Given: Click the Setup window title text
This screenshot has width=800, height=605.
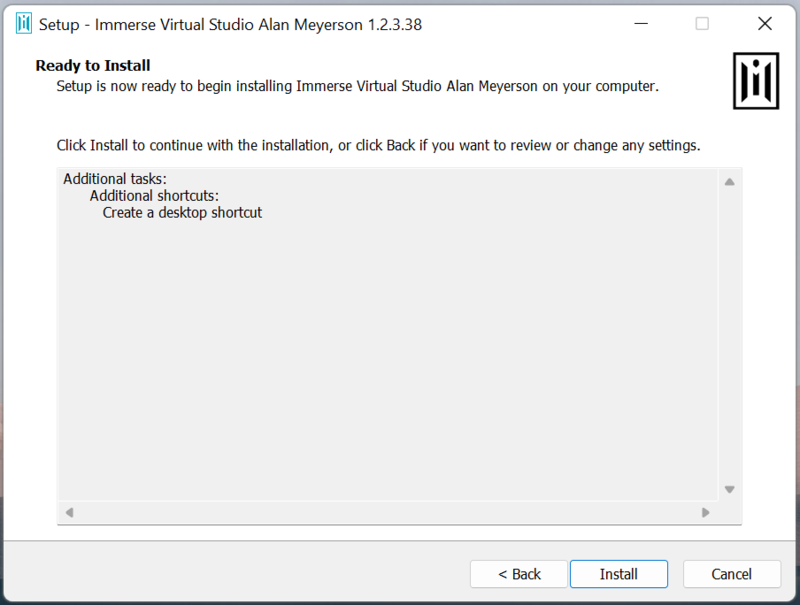Looking at the screenshot, I should pos(230,25).
